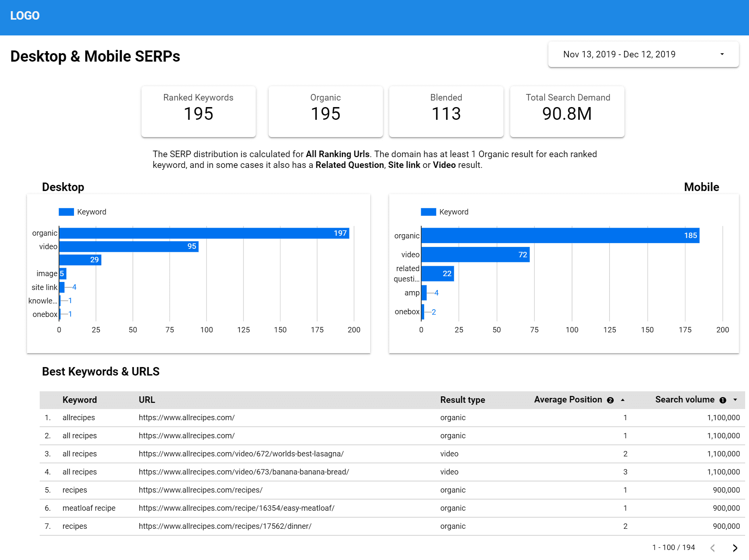Viewport: 749px width, 560px height.
Task: Click the URL column header
Action: (x=147, y=400)
